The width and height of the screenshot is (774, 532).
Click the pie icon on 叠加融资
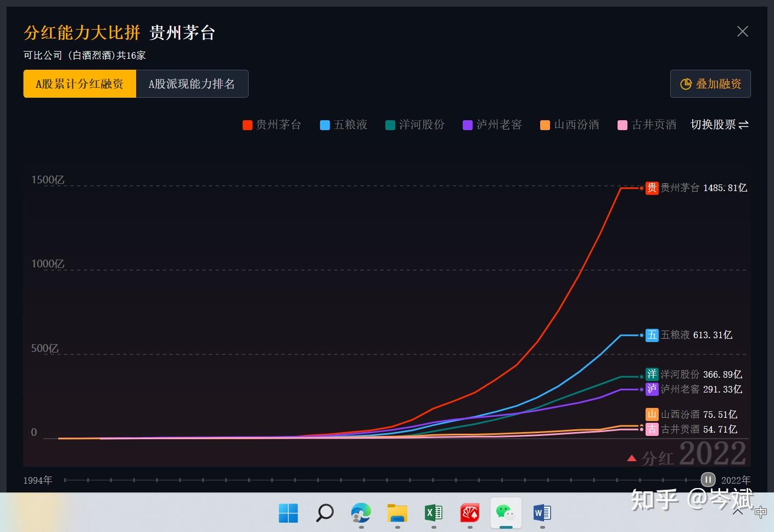686,84
